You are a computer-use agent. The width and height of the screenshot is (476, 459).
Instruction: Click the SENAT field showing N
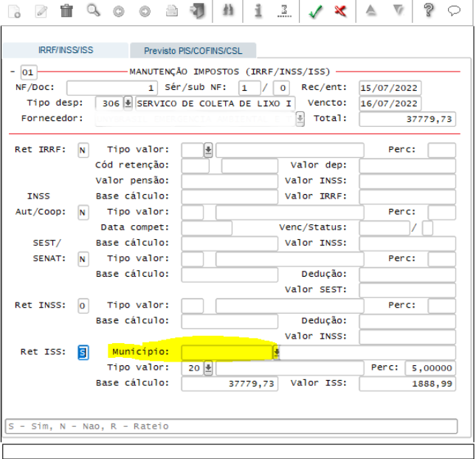[83, 259]
